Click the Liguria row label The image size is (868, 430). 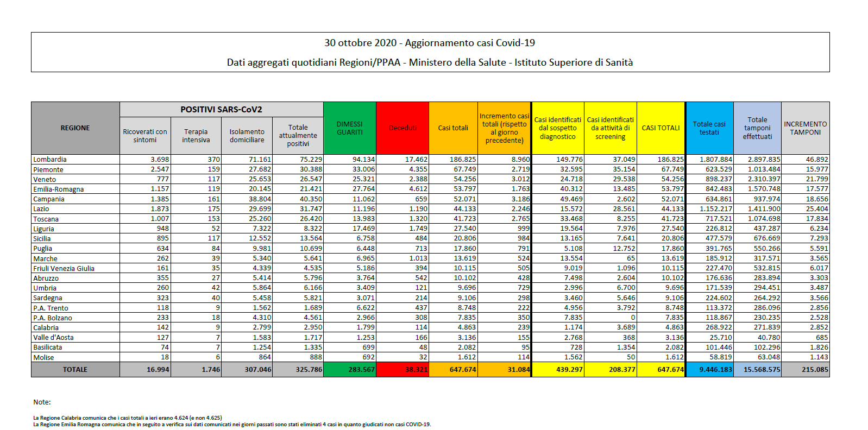pos(43,229)
